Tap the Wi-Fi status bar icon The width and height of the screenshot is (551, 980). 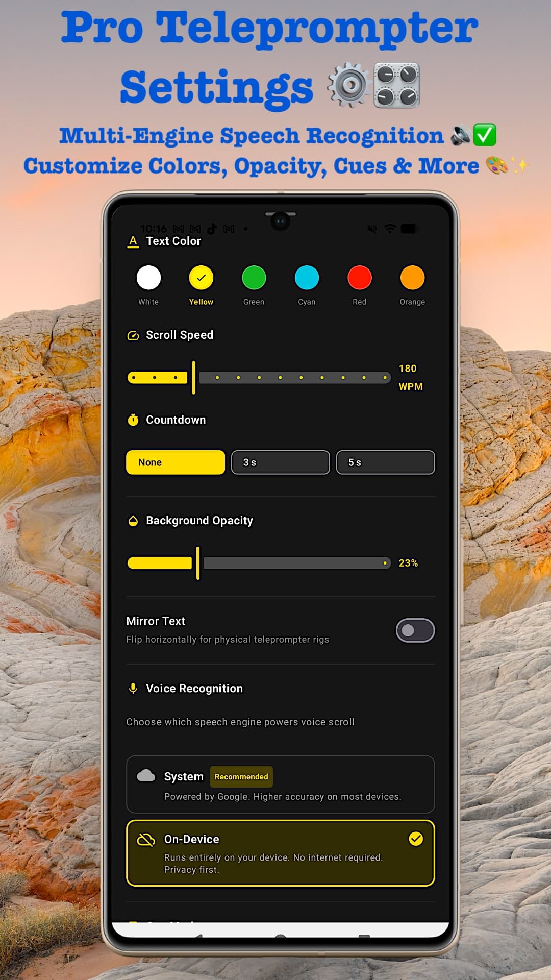pyautogui.click(x=390, y=229)
